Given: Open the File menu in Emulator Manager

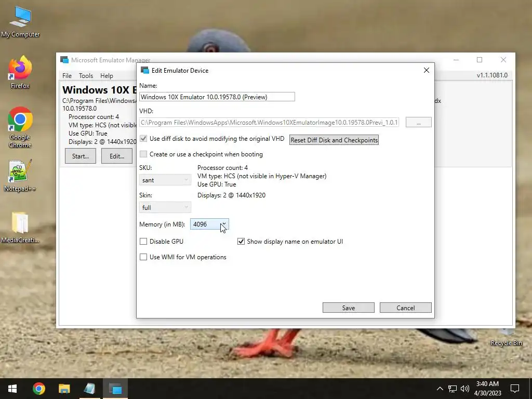Looking at the screenshot, I should (67, 76).
